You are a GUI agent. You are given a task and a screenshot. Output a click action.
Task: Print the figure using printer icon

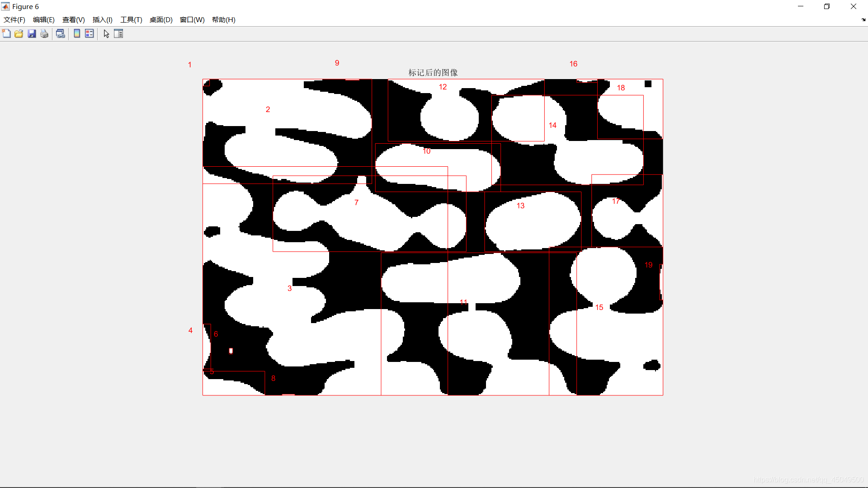click(x=44, y=33)
